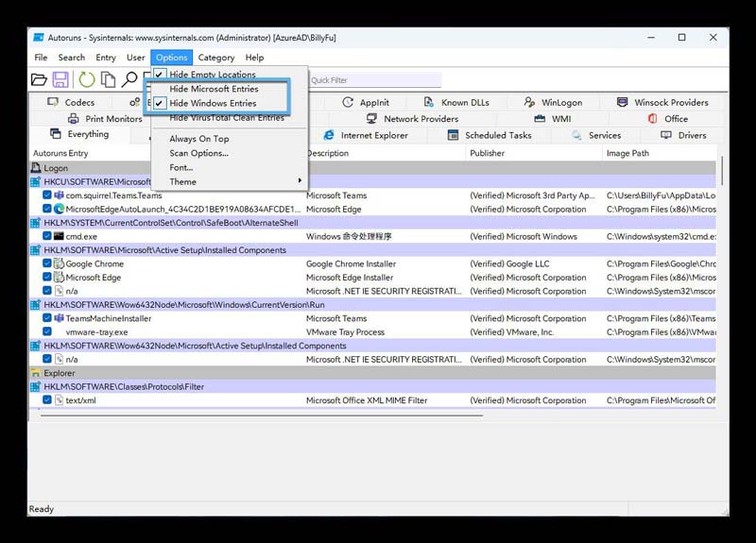Screen dimensions: 756x543
Task: Sort by Image Path column header
Action: point(660,153)
